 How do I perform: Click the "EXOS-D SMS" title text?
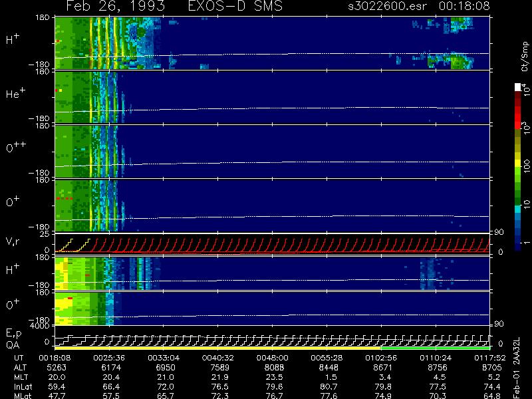tap(235, 6)
